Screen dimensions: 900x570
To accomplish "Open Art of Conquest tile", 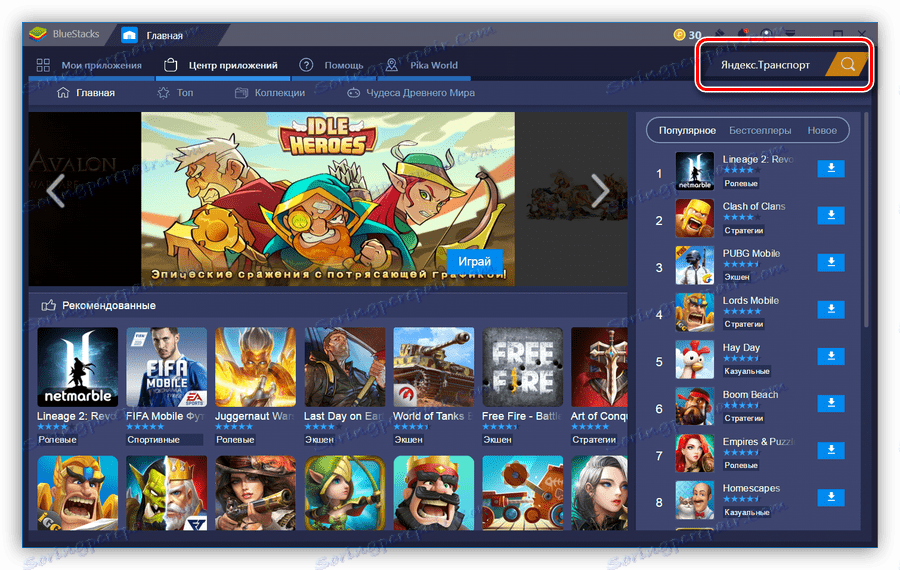I will tap(599, 367).
